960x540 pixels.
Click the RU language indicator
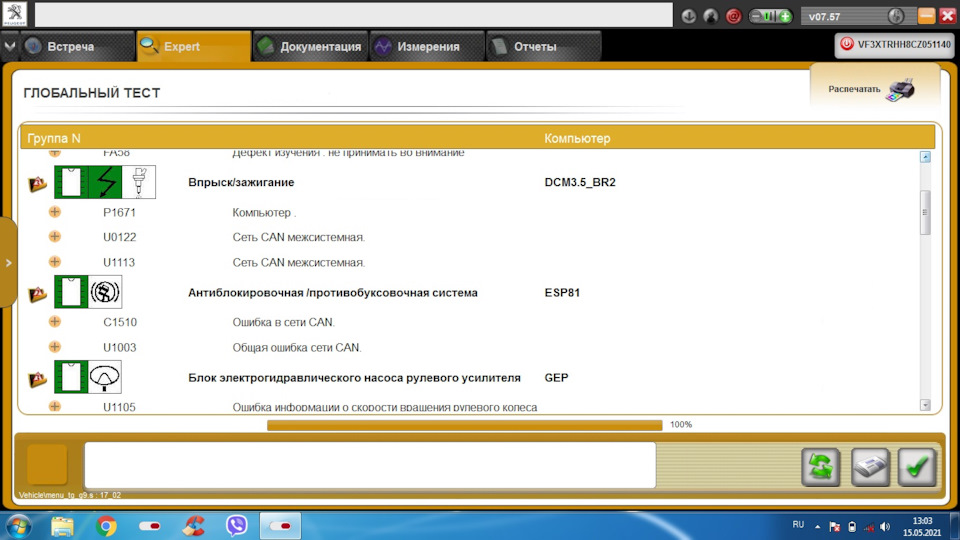(798, 525)
